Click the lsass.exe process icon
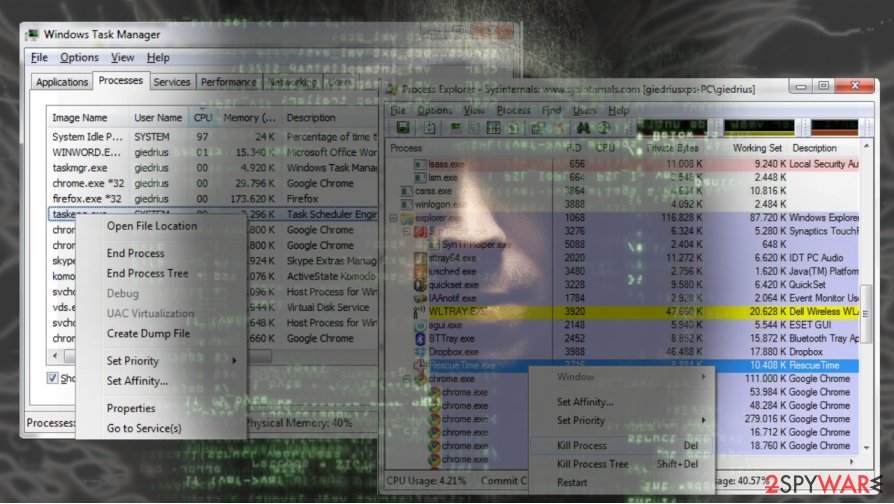 420,164
